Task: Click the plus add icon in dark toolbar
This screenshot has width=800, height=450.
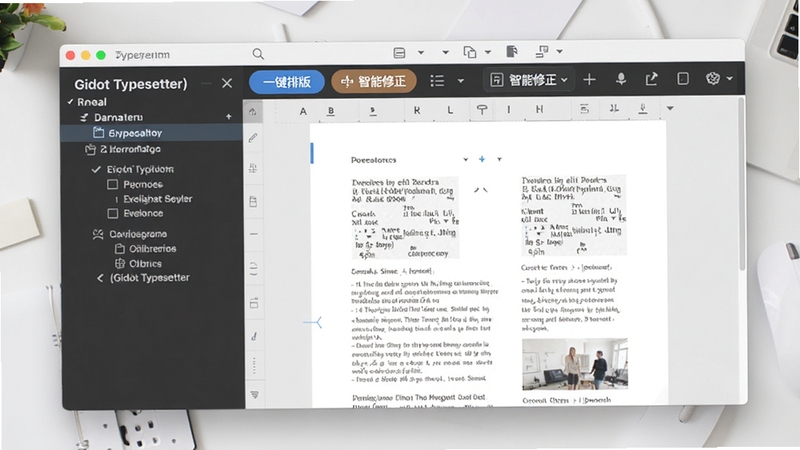Action: [x=589, y=80]
